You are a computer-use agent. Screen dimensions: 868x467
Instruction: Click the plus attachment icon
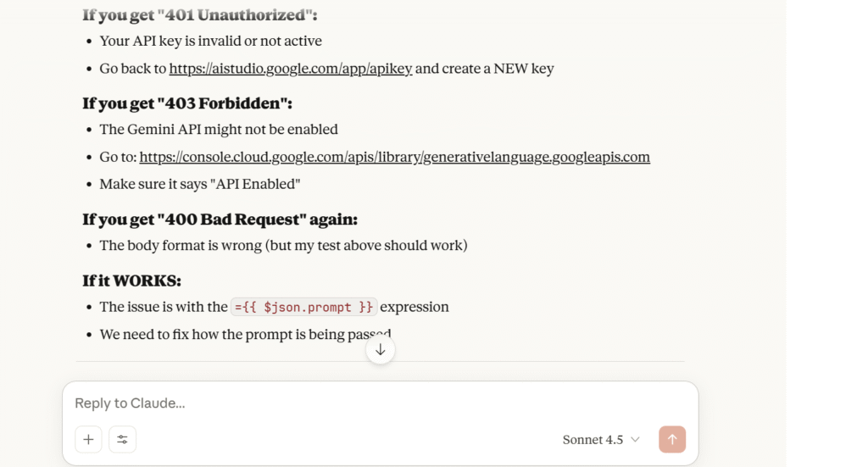(x=88, y=439)
